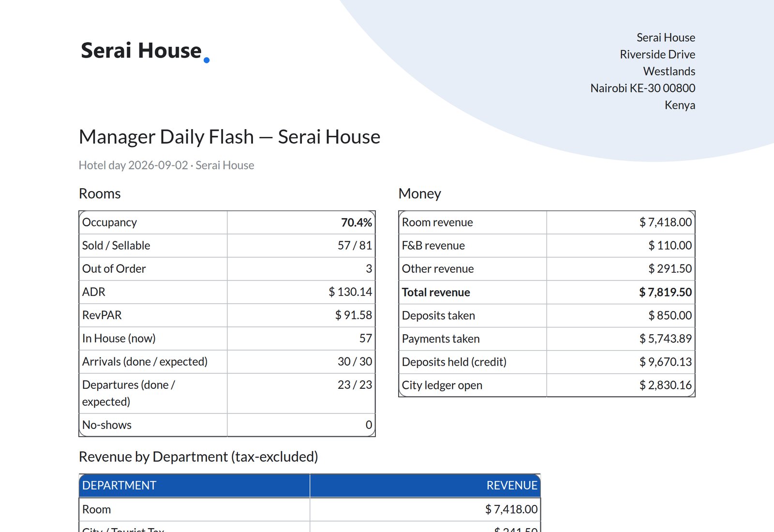The image size is (774, 532).
Task: Click the F&B revenue label
Action: 433,246
